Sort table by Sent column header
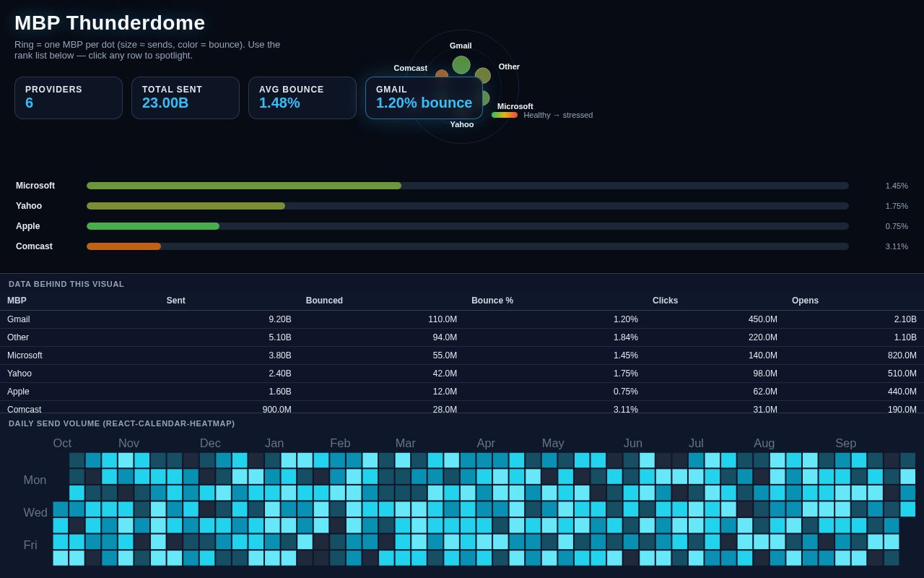This screenshot has height=578, width=924. pyautogui.click(x=175, y=301)
